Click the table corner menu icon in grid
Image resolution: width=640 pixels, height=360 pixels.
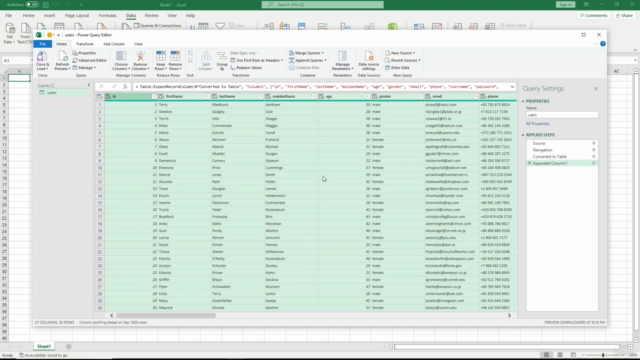(x=99, y=96)
